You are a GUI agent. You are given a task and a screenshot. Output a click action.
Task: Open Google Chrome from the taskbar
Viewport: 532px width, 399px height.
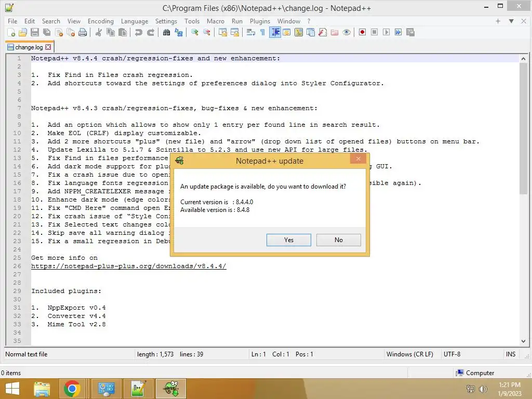[72, 389]
